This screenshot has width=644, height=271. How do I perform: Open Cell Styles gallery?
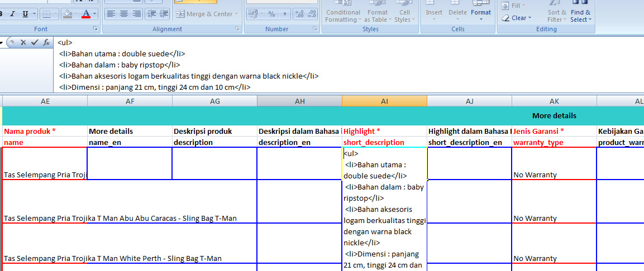click(404, 12)
